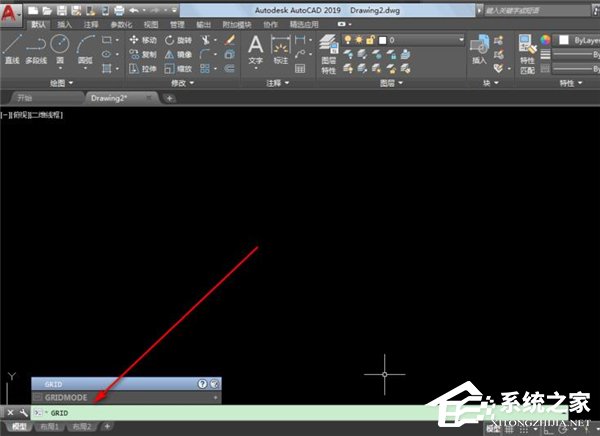The height and width of the screenshot is (436, 600).
Task: Expand the Layers (图层) panel
Action: click(x=391, y=83)
